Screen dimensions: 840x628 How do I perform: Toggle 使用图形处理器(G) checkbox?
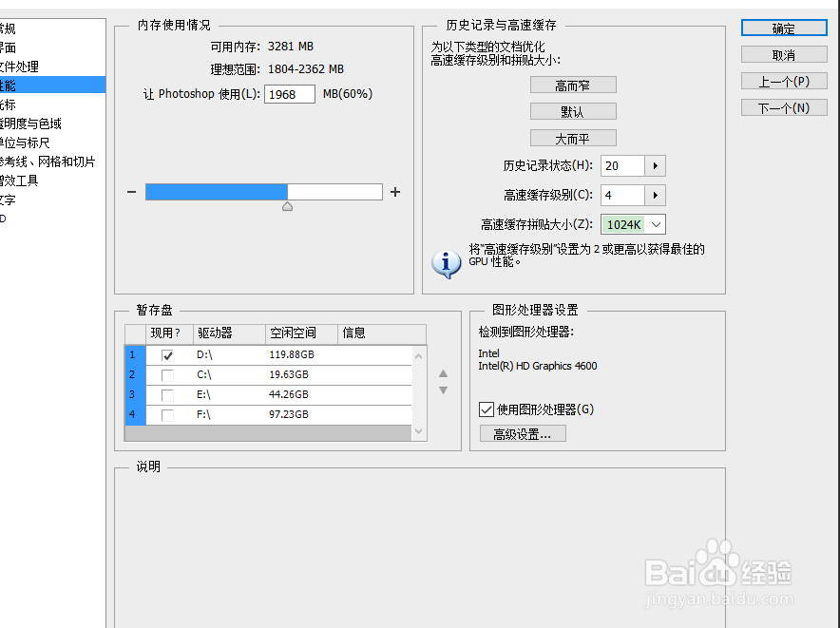(x=486, y=409)
